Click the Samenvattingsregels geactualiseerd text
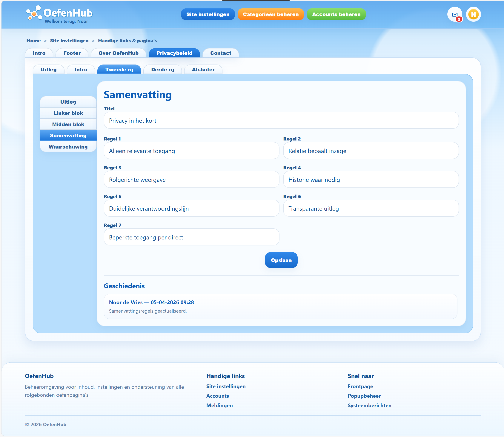Viewport: 504px width, 437px height. click(x=148, y=311)
